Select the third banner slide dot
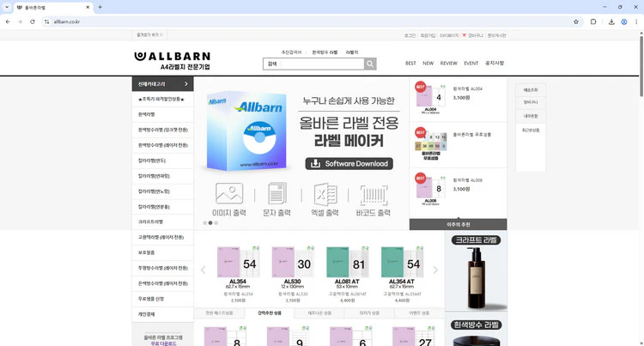 click(x=216, y=222)
